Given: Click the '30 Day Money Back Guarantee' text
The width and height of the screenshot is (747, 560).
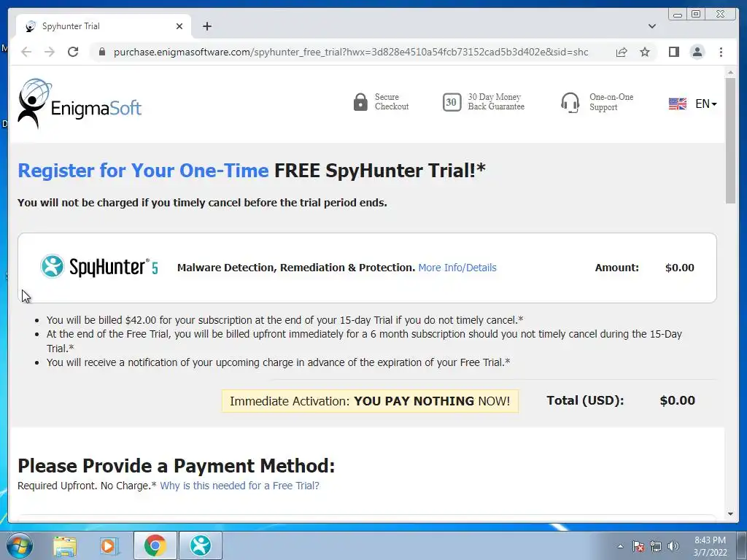Looking at the screenshot, I should click(x=496, y=102).
